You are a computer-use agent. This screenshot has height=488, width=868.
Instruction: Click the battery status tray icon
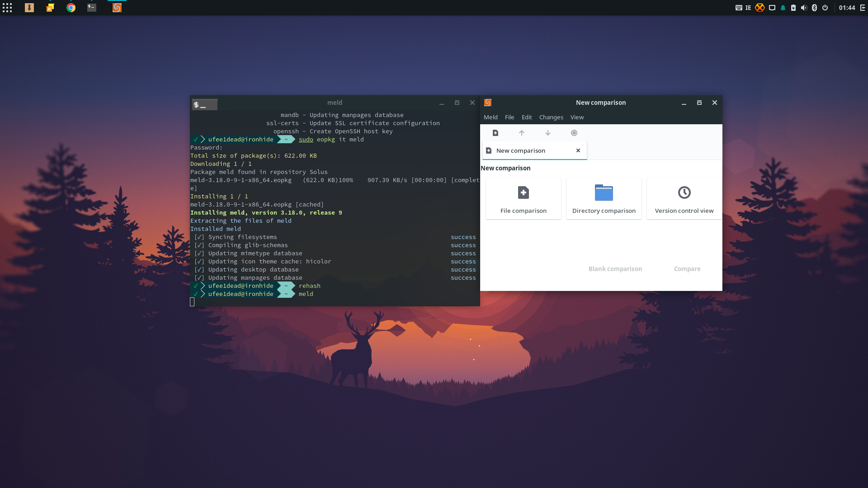coord(793,8)
